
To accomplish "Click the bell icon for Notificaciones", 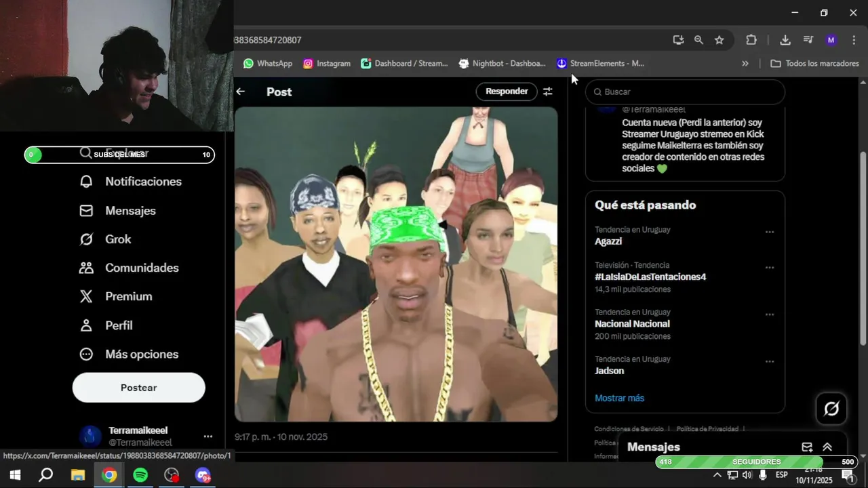I will point(86,182).
